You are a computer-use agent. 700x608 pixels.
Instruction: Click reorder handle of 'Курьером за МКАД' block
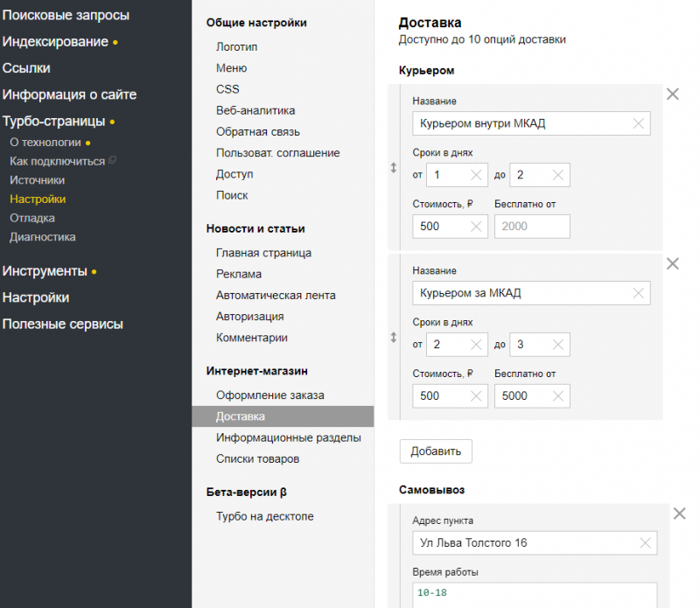[394, 337]
